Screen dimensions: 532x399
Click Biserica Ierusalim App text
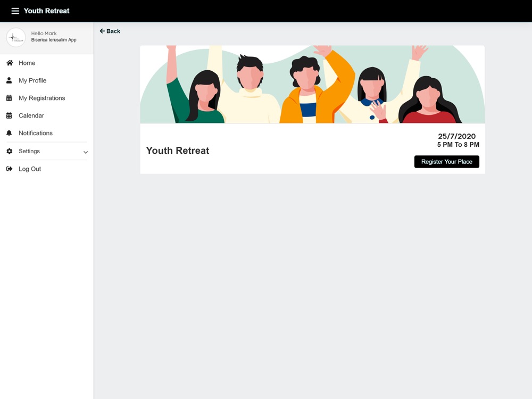pos(54,40)
